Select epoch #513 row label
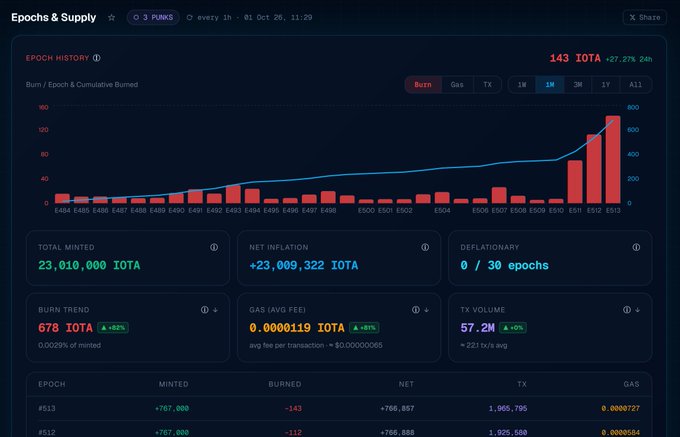This screenshot has height=437, width=680. tap(47, 408)
